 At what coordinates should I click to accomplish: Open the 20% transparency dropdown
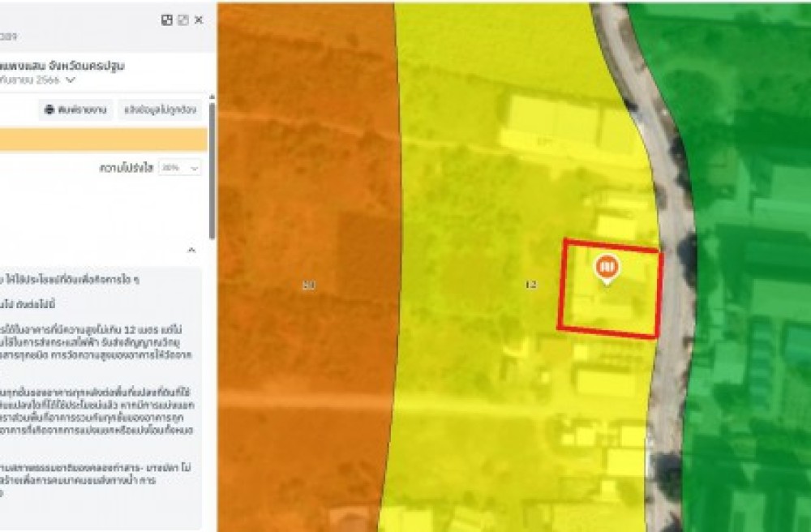179,168
